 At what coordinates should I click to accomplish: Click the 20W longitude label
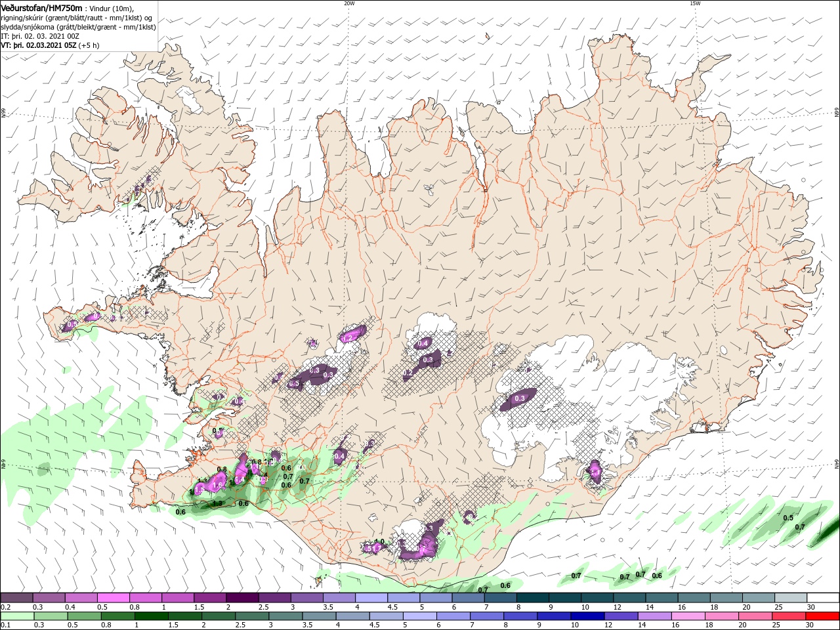click(x=349, y=3)
